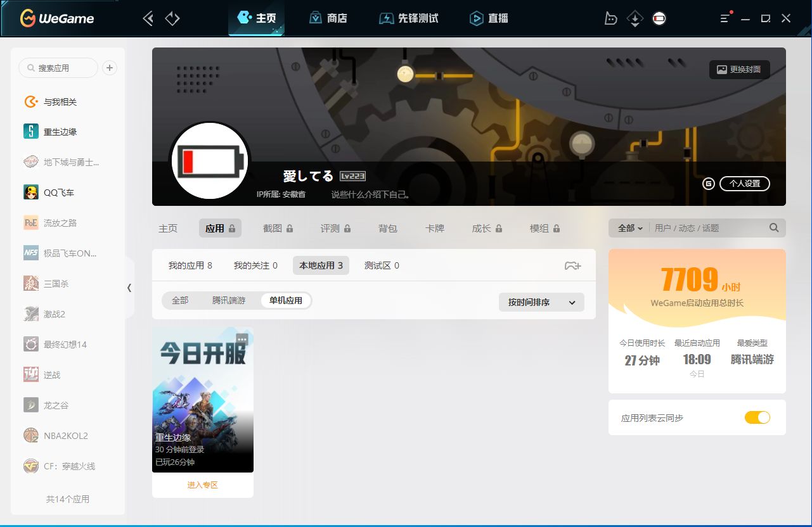Switch to the 成长 profile tab
Screen dimensions: 812x527
[487, 228]
